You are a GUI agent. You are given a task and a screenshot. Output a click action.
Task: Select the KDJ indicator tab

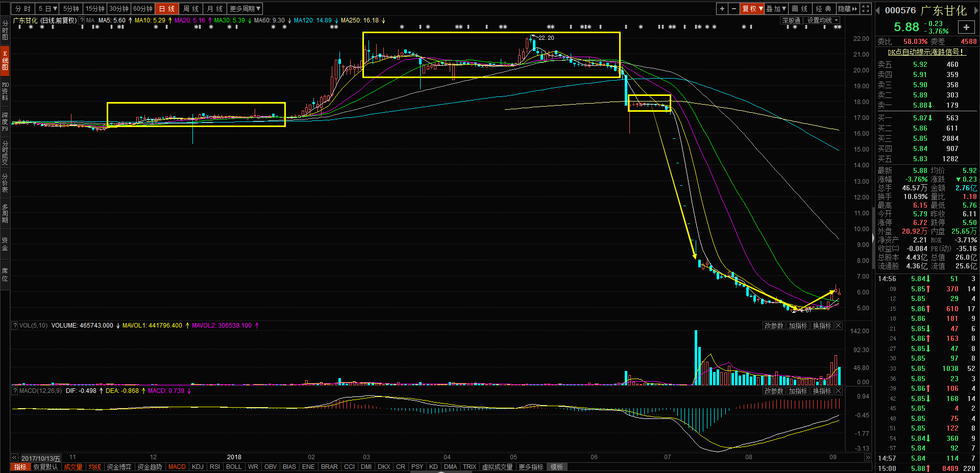point(198,467)
